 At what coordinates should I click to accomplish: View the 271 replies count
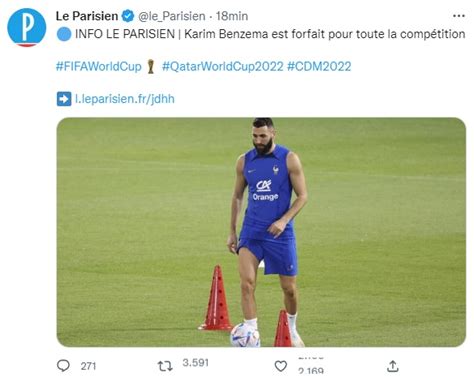[88, 366]
